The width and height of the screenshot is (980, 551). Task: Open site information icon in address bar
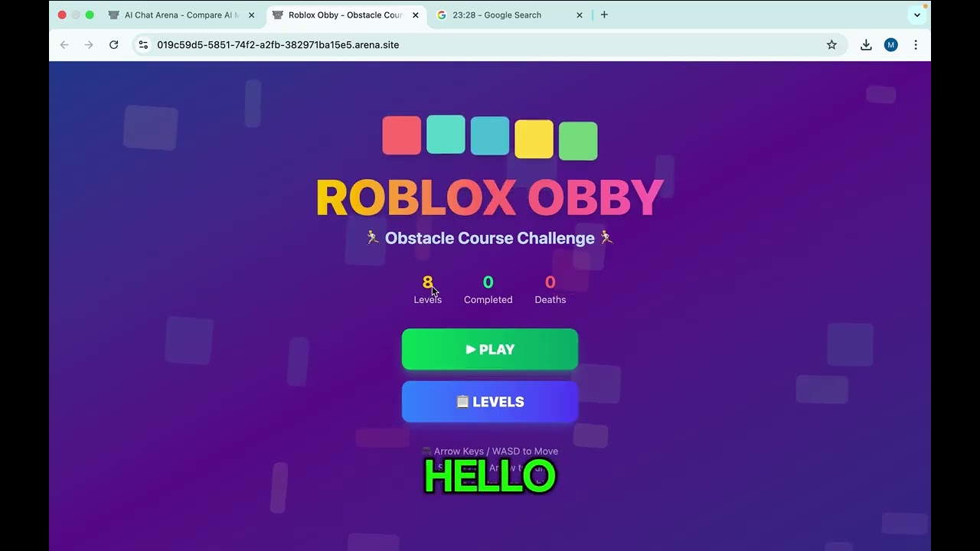(x=143, y=45)
